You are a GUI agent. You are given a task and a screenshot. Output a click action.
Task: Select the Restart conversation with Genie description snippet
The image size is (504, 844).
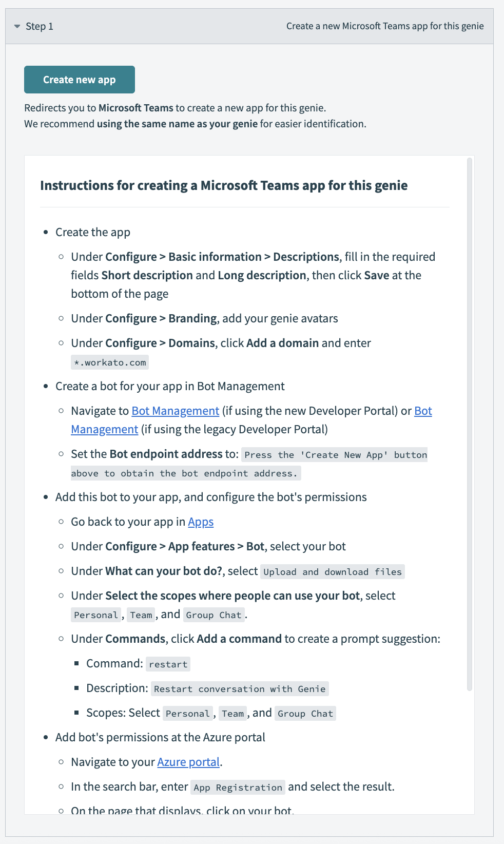[239, 688]
